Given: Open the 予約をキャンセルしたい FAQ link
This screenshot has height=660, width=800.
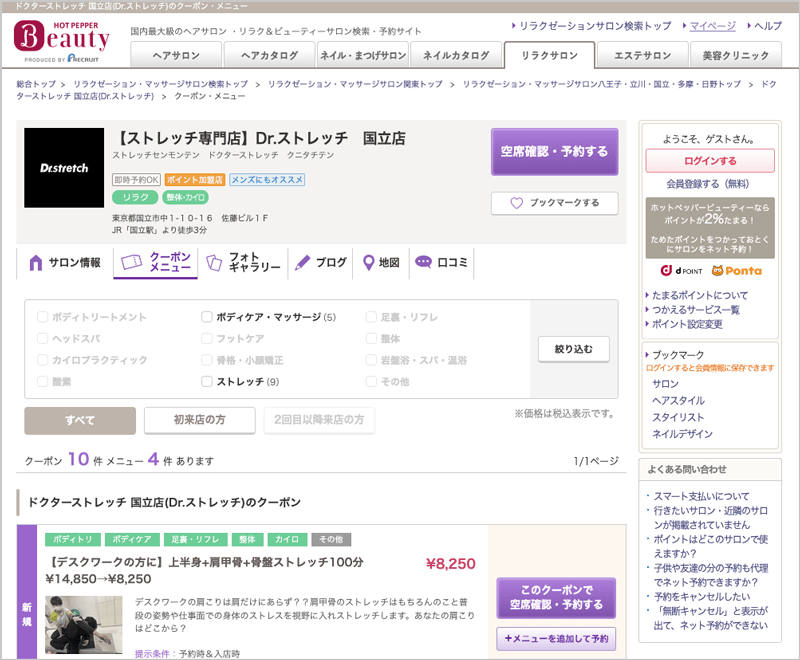Looking at the screenshot, I should point(702,596).
